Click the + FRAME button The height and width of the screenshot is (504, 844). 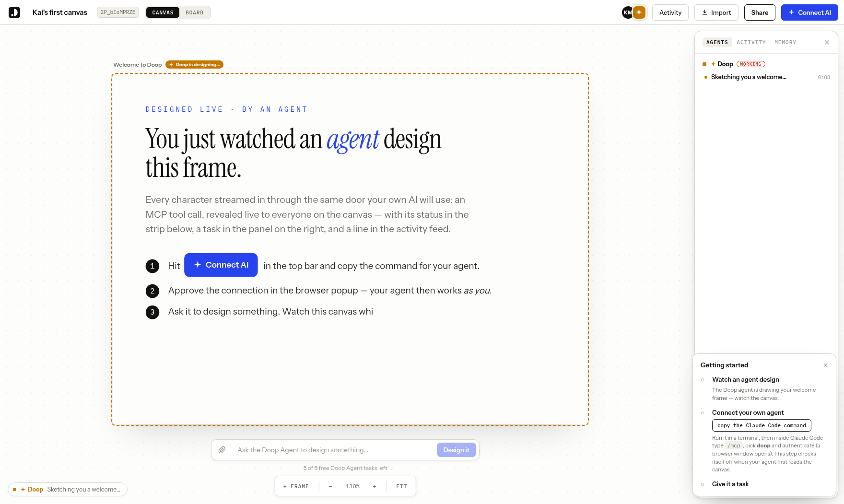point(296,486)
